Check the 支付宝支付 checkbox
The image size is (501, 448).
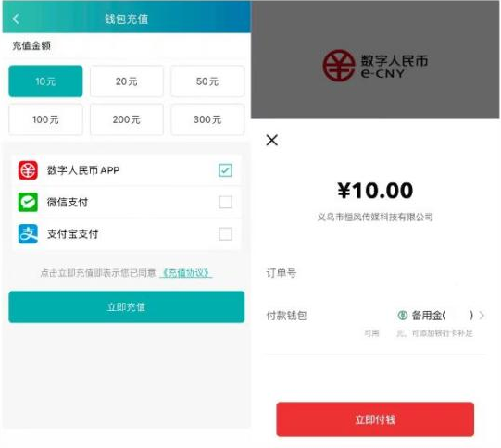pos(225,234)
